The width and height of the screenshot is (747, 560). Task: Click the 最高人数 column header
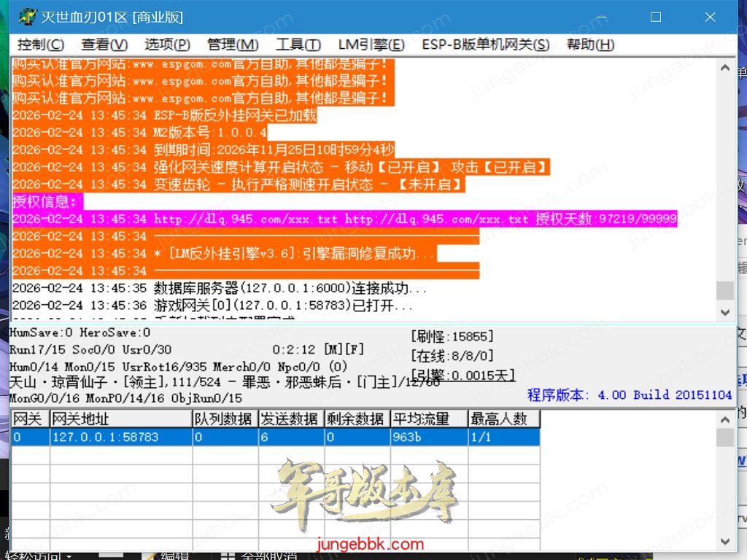503,419
